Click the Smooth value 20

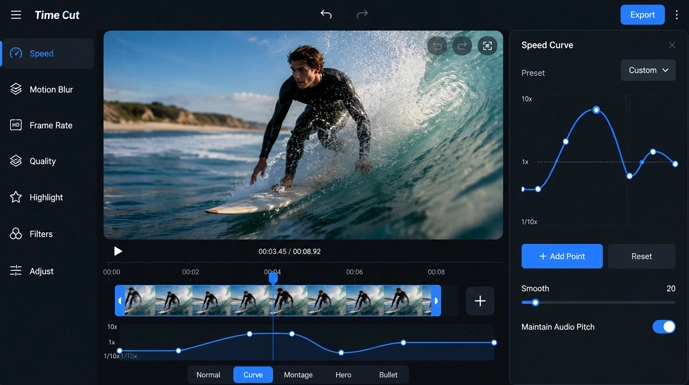coord(671,289)
